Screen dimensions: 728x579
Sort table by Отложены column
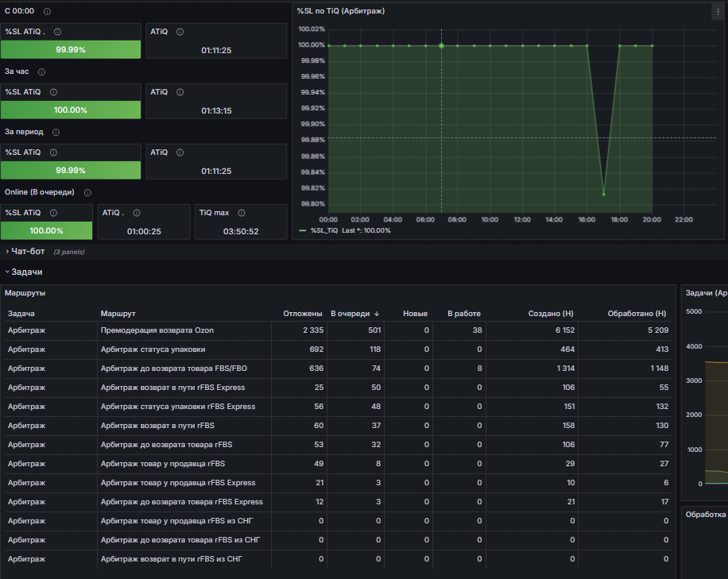click(303, 314)
